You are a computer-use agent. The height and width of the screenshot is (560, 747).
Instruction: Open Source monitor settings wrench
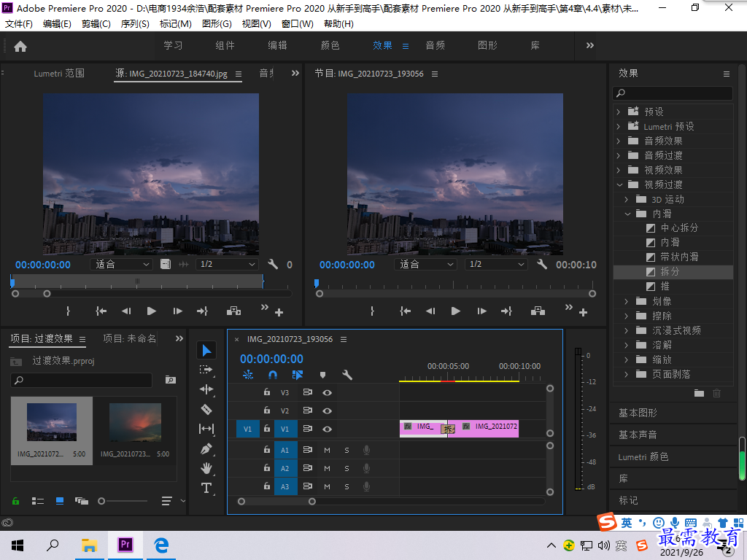(x=273, y=264)
